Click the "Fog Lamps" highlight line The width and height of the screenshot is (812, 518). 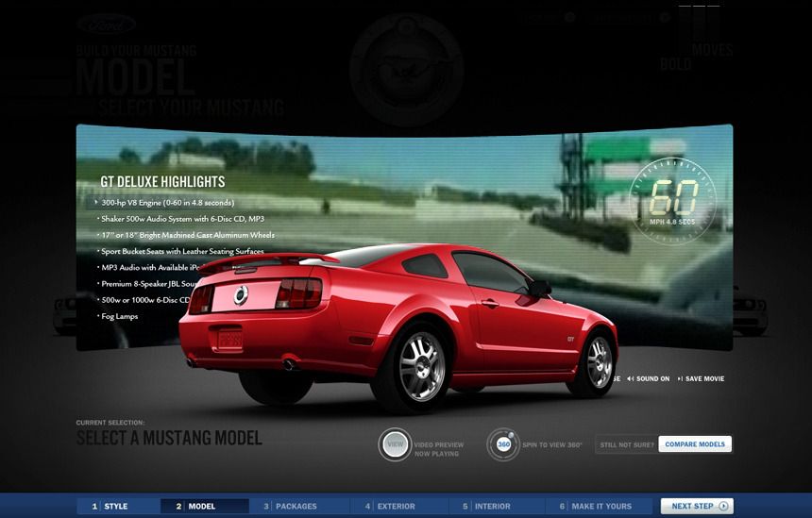click(x=120, y=316)
